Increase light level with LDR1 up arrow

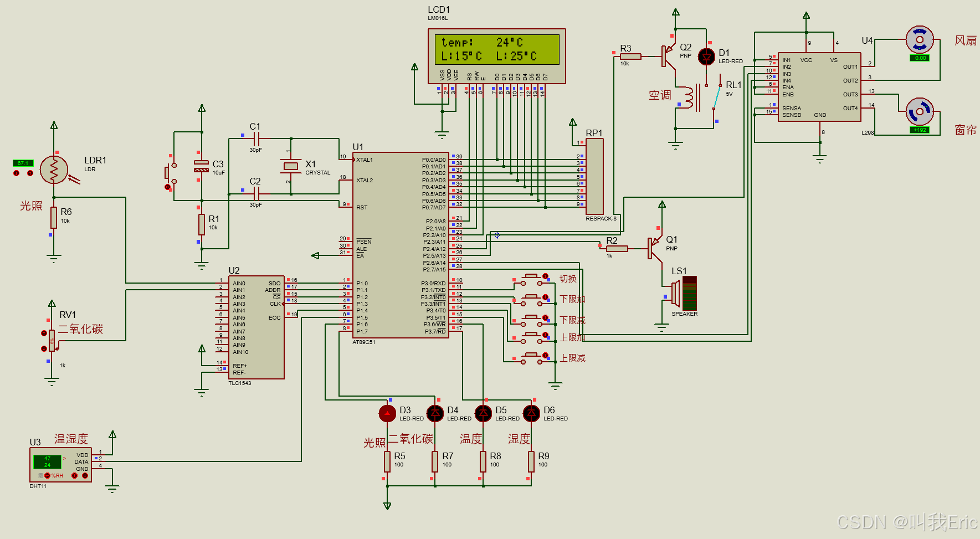point(30,173)
